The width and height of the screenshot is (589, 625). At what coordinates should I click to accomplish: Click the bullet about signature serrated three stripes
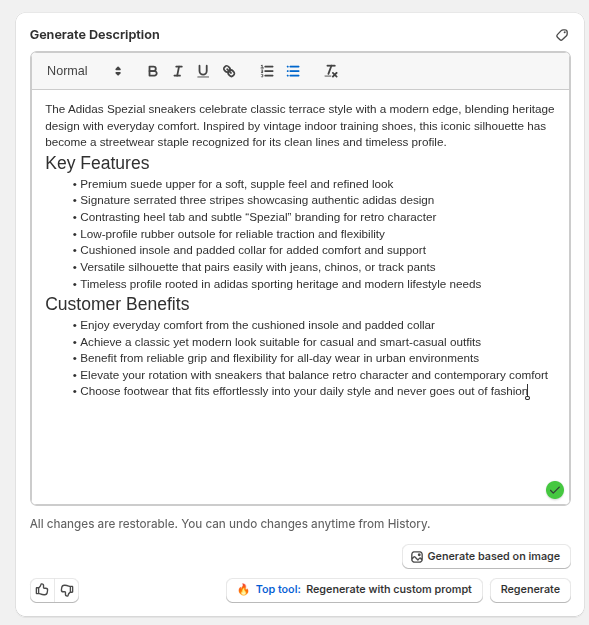tap(257, 200)
